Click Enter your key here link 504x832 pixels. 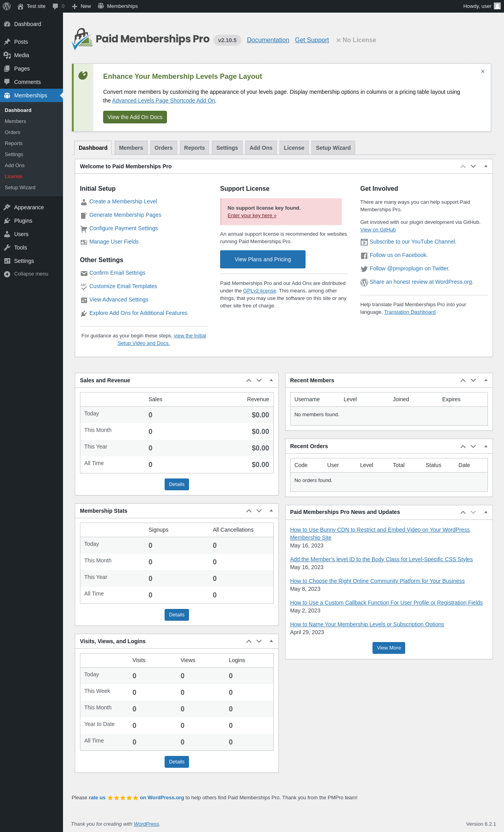[x=252, y=216]
